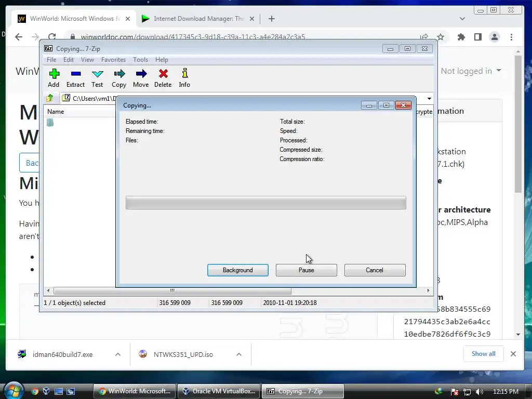This screenshot has width=532, height=399.
Task: Share this page via the share icon
Action: 424,37
